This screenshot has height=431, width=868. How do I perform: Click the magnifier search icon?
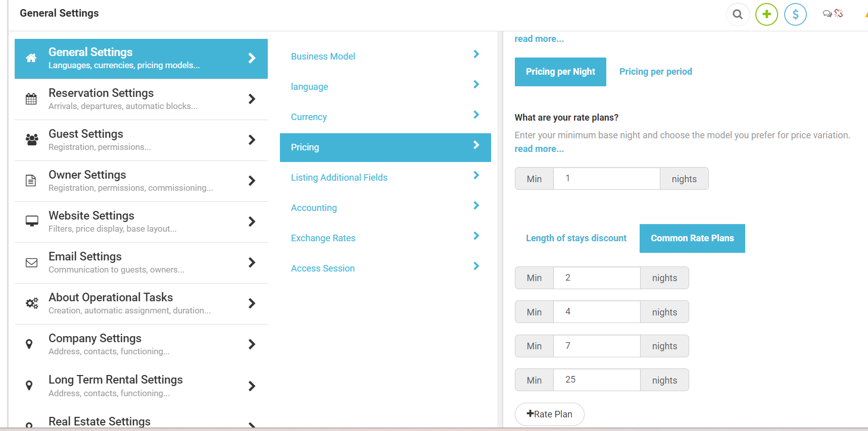tap(738, 14)
